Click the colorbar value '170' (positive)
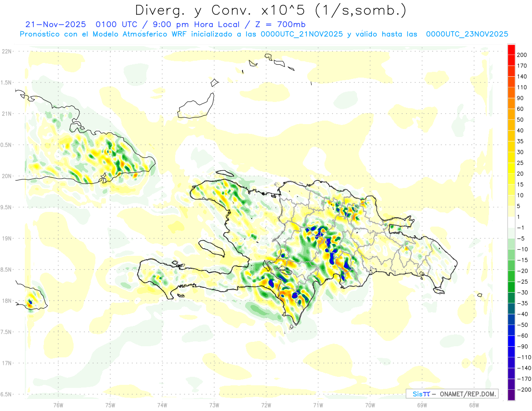Viewport: 532px width, 411px height. [522, 66]
